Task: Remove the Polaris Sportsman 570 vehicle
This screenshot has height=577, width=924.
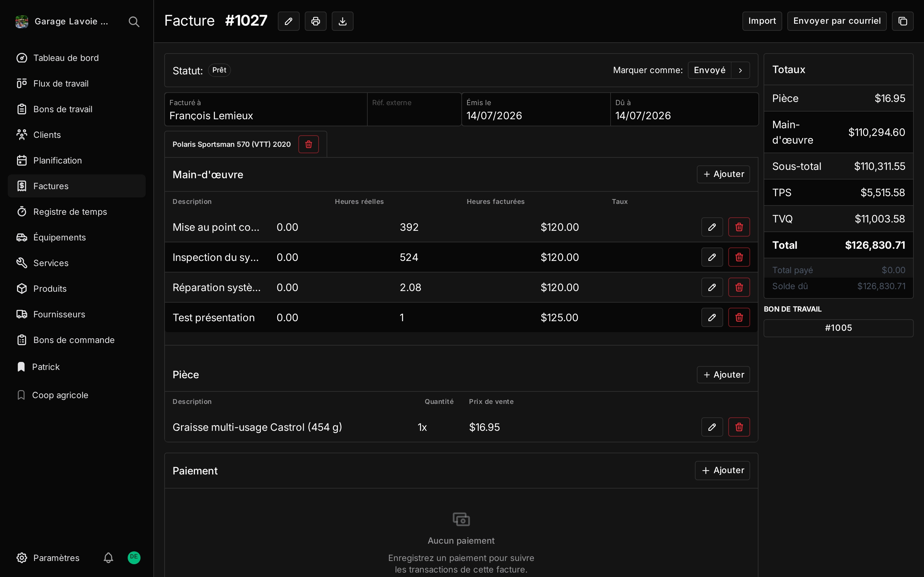Action: (x=309, y=144)
